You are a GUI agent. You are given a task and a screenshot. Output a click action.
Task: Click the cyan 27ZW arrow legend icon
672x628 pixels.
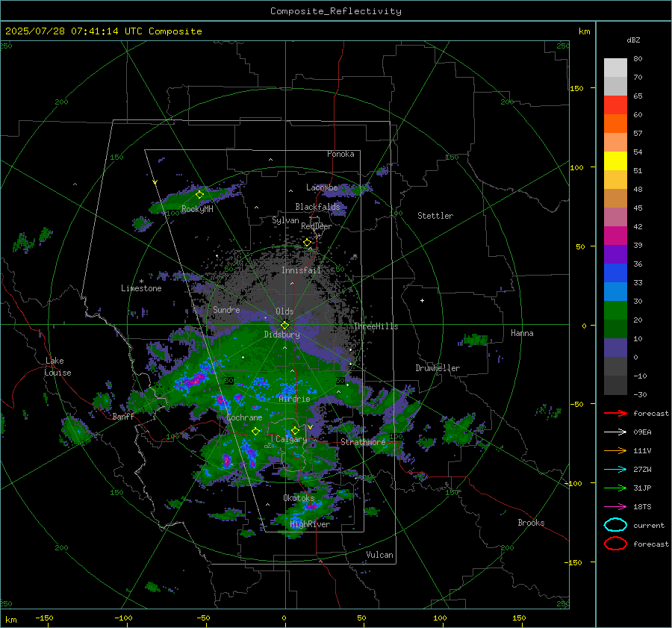pos(615,470)
